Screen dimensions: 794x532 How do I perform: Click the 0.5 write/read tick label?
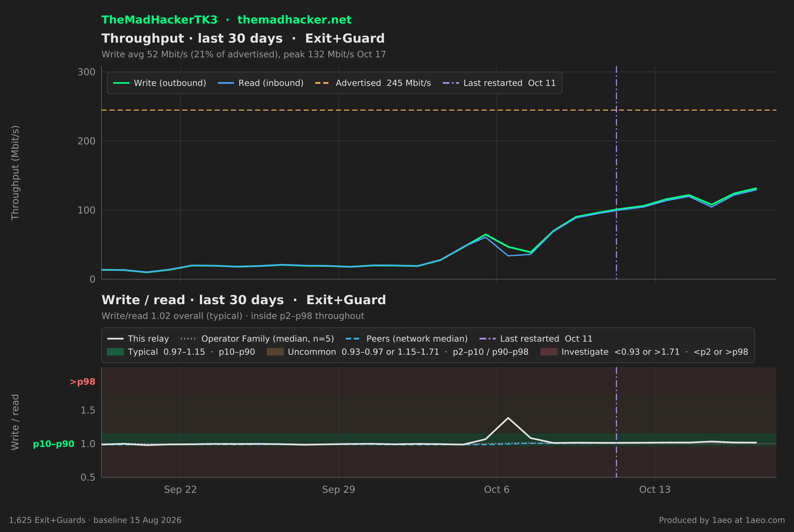(x=88, y=477)
